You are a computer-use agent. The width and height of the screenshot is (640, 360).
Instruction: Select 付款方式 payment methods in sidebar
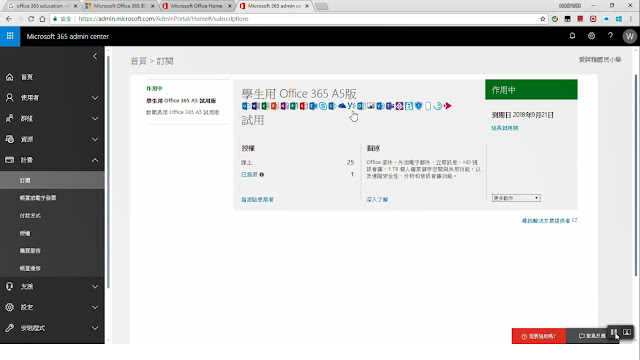pos(30,216)
